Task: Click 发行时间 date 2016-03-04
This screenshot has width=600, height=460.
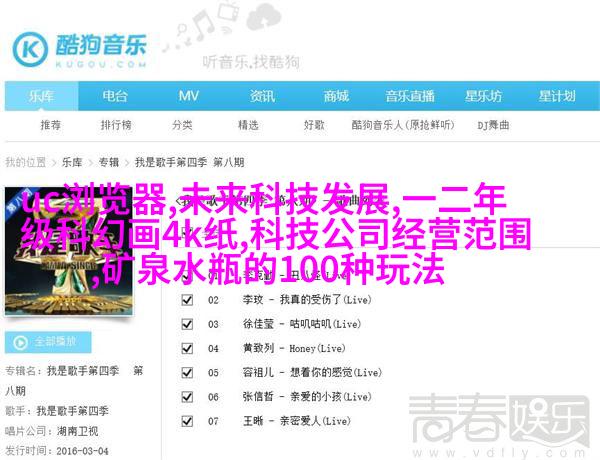Action: point(82,451)
